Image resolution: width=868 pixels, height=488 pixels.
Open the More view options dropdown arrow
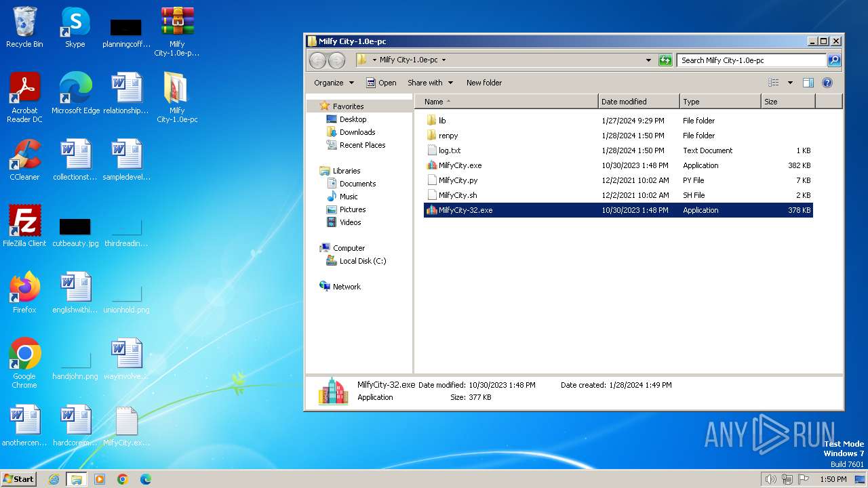(x=790, y=83)
